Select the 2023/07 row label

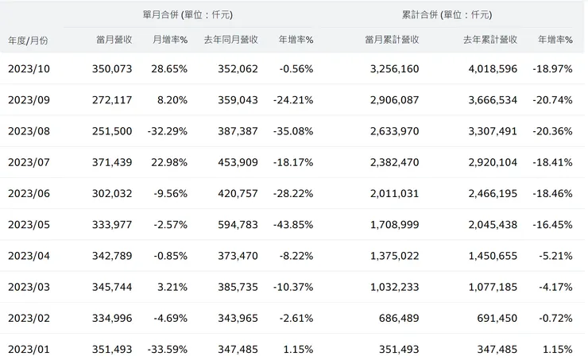pos(29,162)
